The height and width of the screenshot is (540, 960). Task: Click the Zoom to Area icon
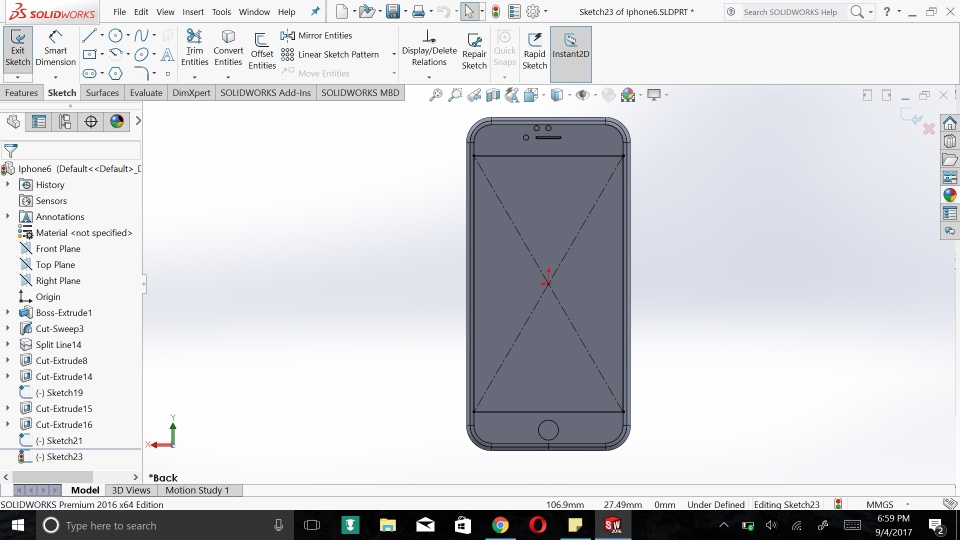click(x=455, y=95)
